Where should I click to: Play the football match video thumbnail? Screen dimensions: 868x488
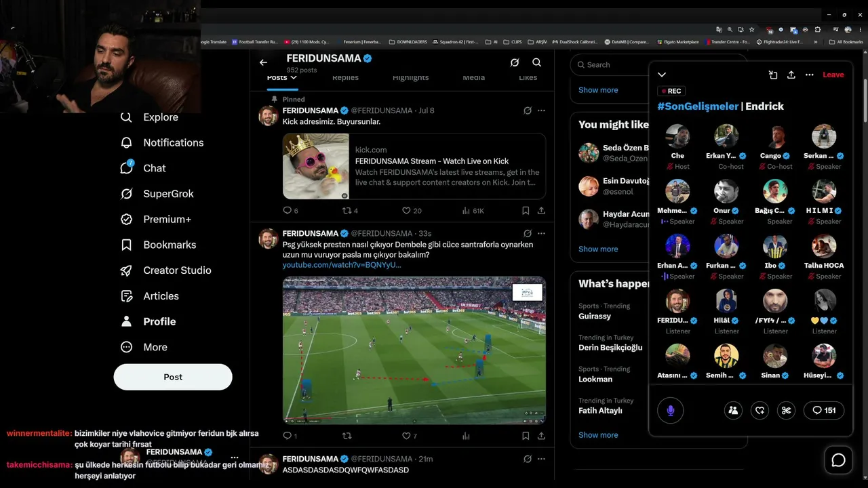point(414,350)
